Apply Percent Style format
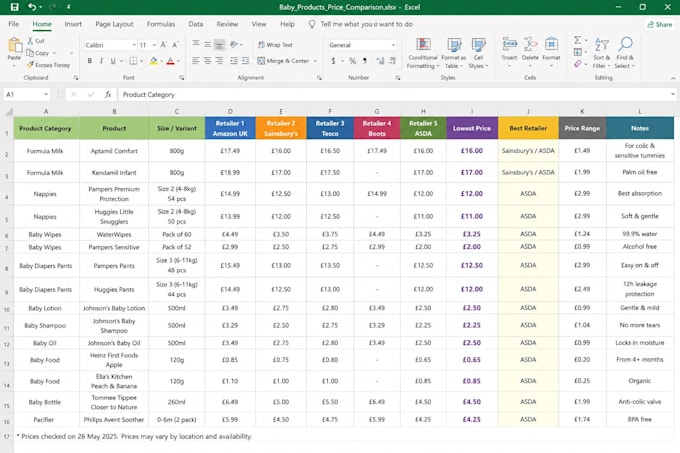 353,61
